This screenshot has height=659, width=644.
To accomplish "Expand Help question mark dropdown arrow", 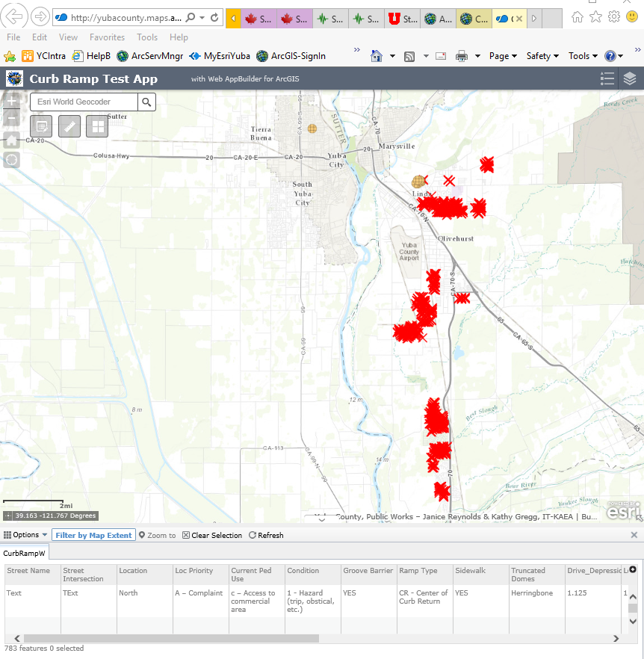I will click(620, 56).
